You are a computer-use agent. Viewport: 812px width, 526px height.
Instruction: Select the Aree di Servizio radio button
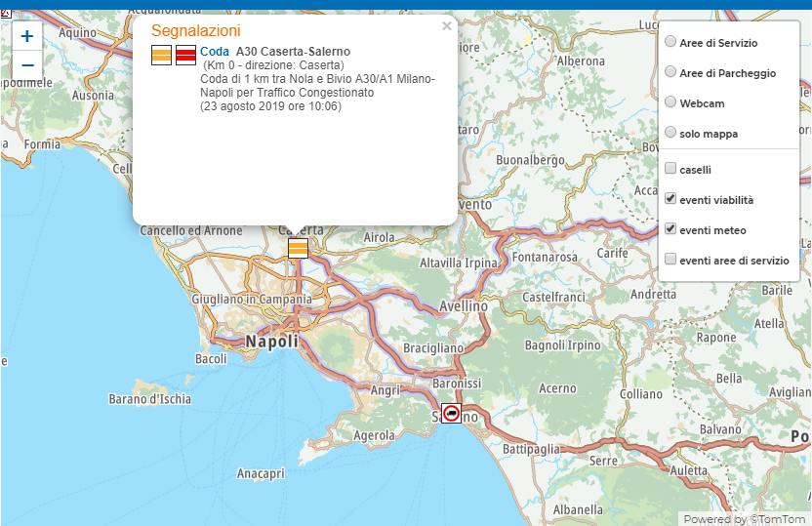670,42
